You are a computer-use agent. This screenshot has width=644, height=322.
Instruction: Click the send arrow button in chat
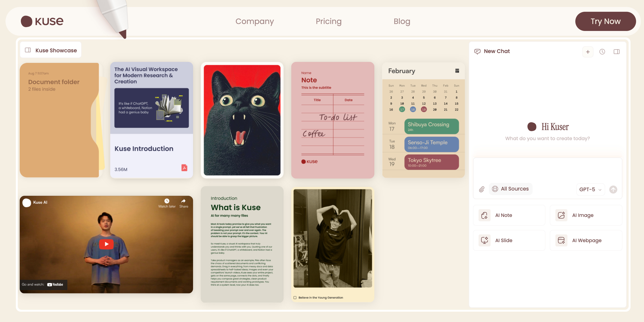pyautogui.click(x=613, y=189)
